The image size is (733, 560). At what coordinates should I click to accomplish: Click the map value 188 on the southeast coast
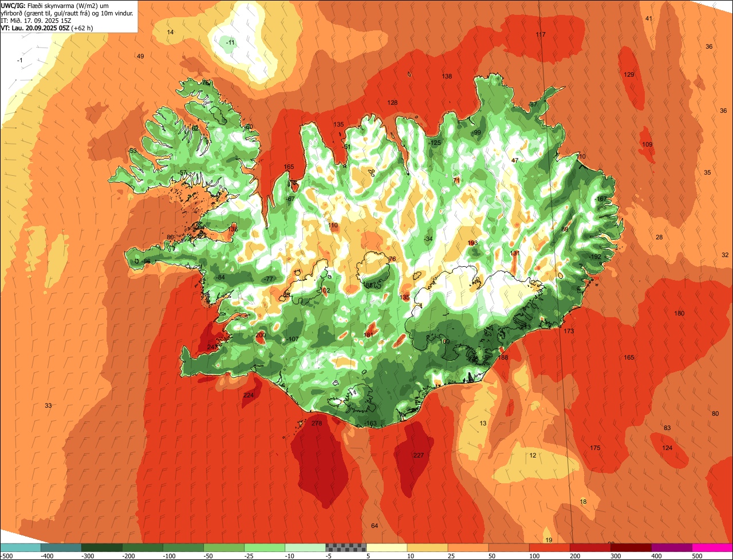pyautogui.click(x=503, y=357)
